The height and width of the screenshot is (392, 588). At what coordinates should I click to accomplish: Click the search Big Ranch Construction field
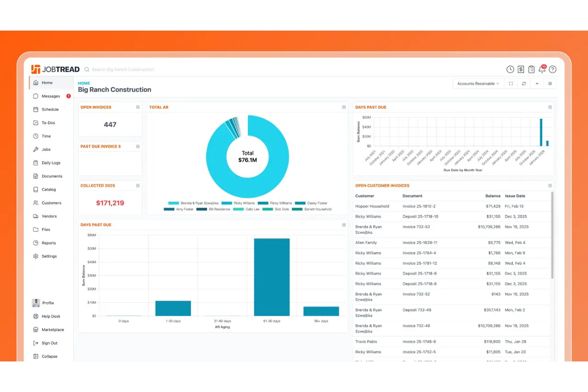123,70
